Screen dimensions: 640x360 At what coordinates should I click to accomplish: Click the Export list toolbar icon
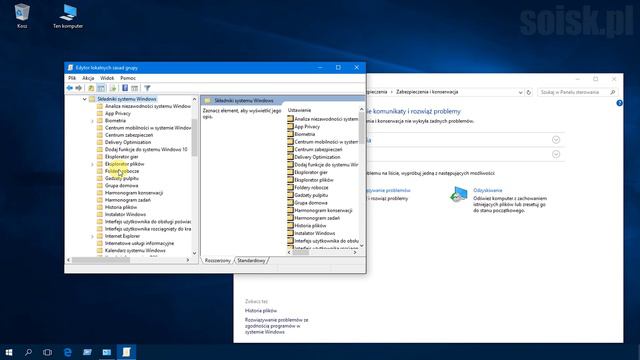pos(113,88)
